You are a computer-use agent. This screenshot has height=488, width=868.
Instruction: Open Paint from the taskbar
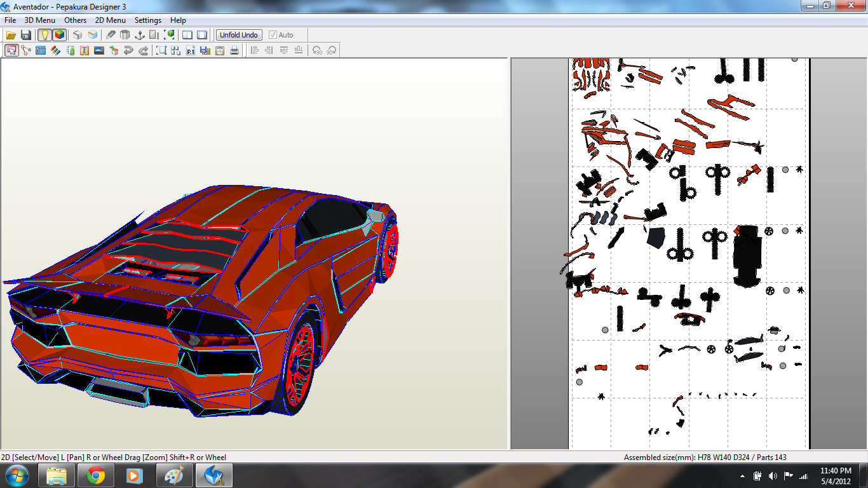click(x=174, y=475)
